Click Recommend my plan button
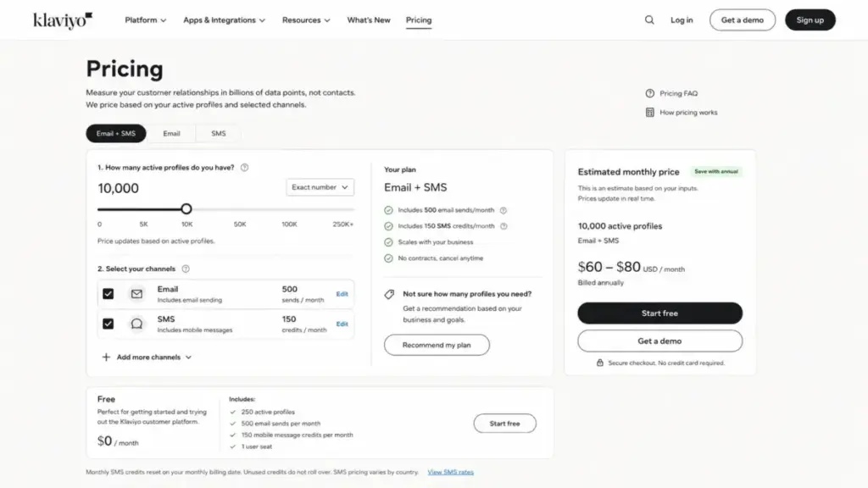The image size is (868, 488). [x=437, y=345]
